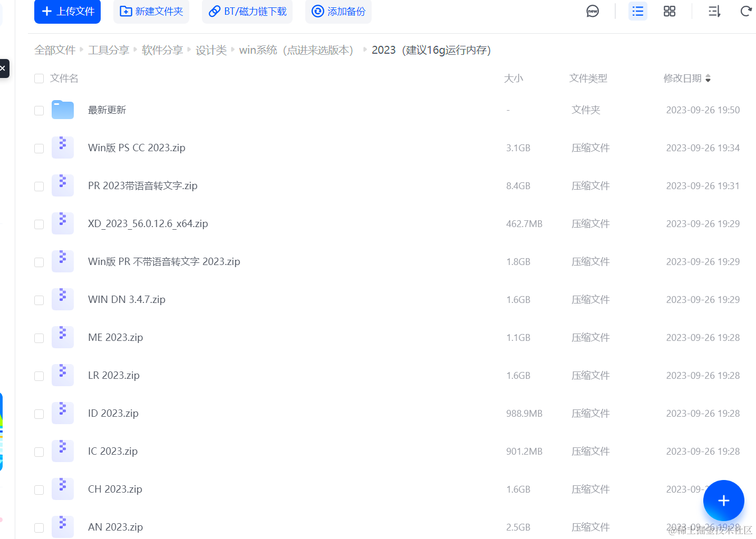Go to 工具分享 breadcrumb

(x=109, y=50)
